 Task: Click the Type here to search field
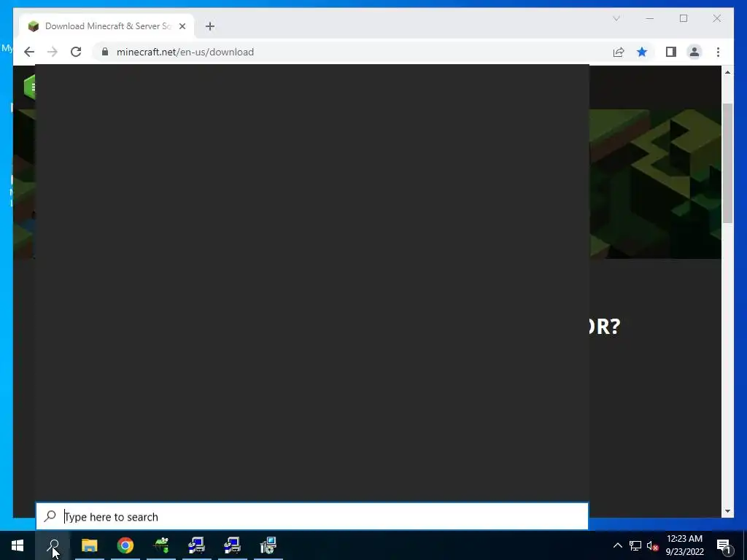coord(312,516)
